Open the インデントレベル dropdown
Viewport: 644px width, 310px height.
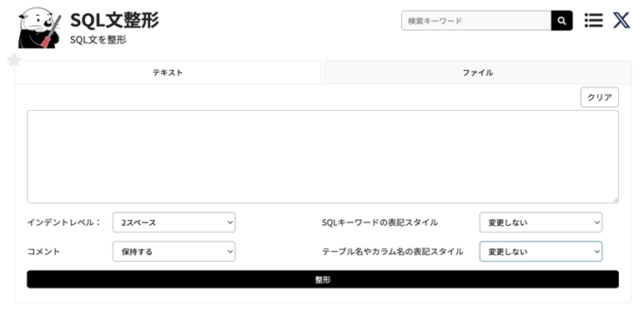(x=174, y=222)
